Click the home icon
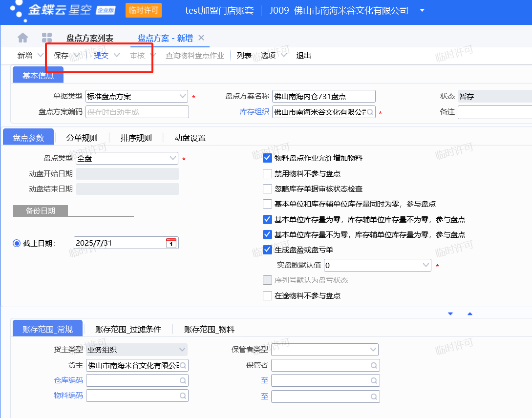This screenshot has width=532, height=418. [22, 38]
